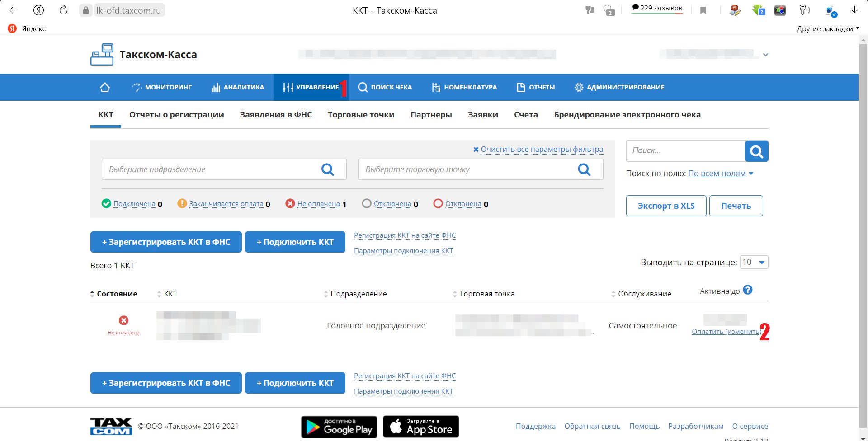Click the App Store badge

[x=421, y=427]
